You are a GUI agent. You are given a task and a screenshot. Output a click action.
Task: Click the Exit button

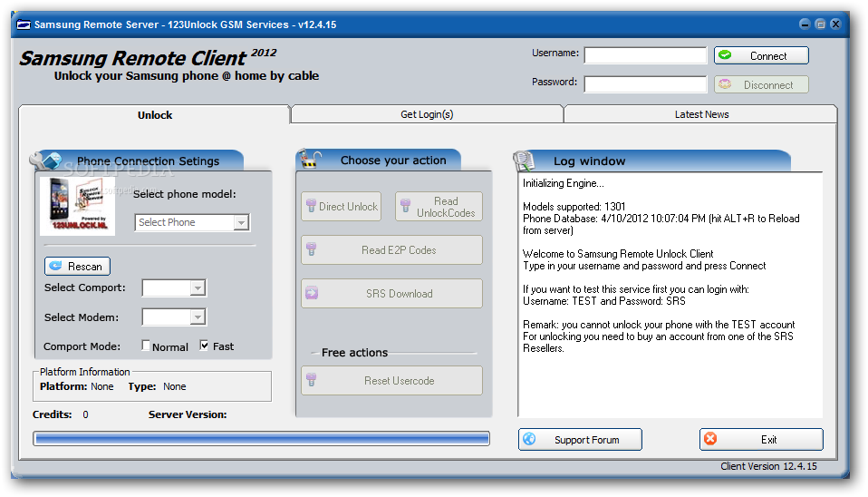point(761,439)
